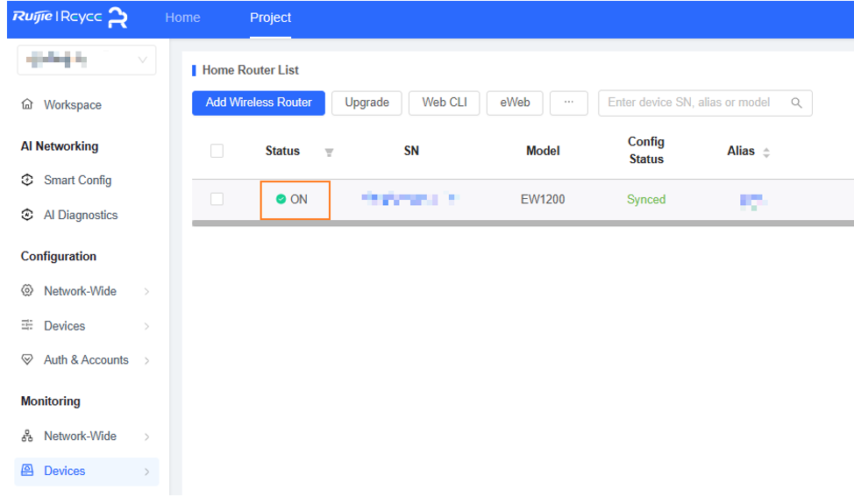
Task: Toggle the select-all checkbox in table header
Action: [217, 151]
